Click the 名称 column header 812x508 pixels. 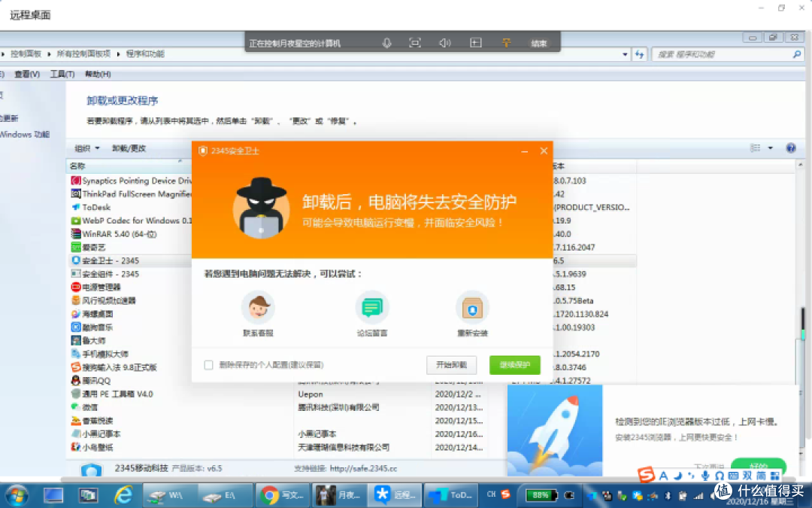click(77, 166)
